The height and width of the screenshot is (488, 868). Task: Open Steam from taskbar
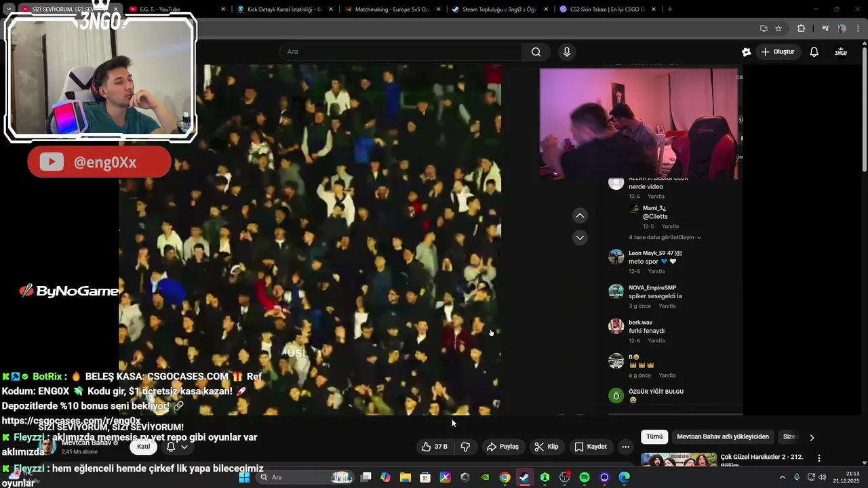click(525, 477)
